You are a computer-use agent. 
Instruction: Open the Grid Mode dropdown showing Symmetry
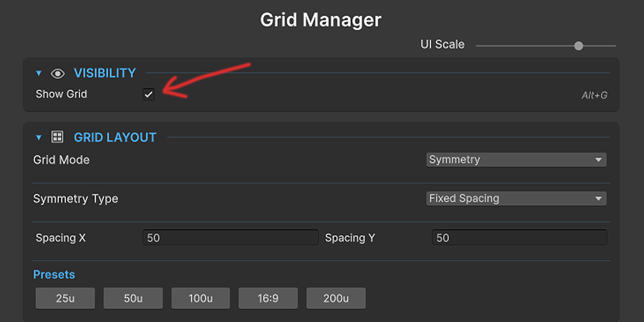point(516,160)
